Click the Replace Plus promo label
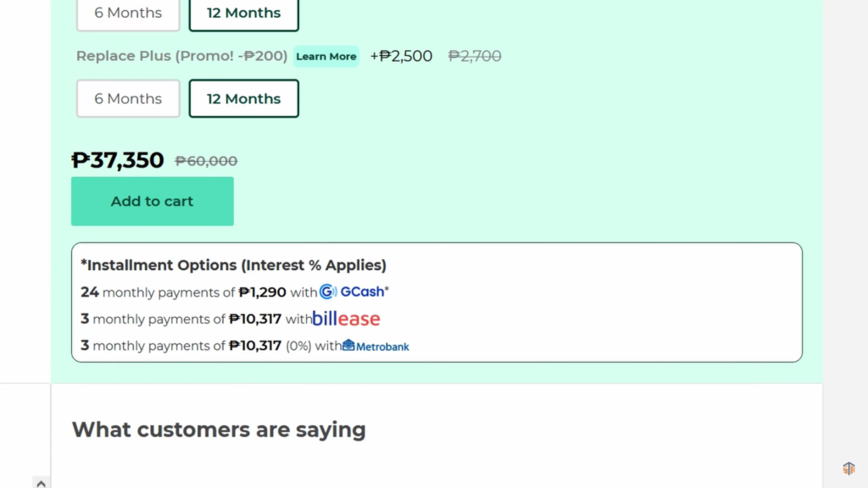 [x=181, y=56]
